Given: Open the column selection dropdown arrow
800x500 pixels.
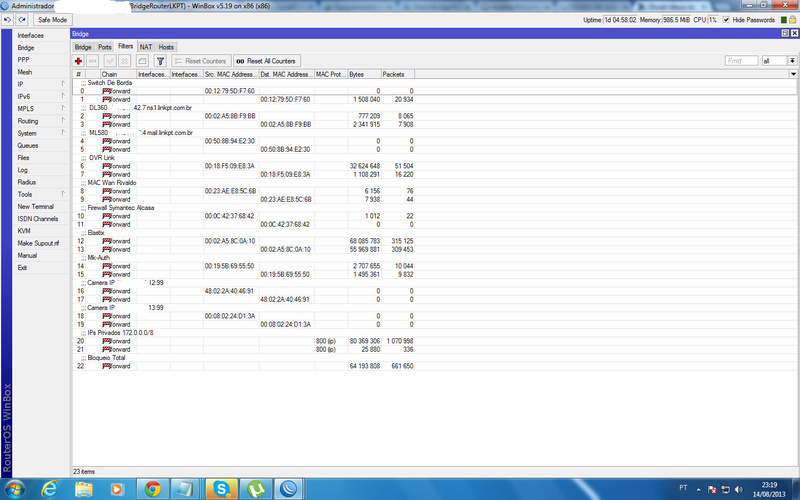Looking at the screenshot, I should click(x=793, y=74).
